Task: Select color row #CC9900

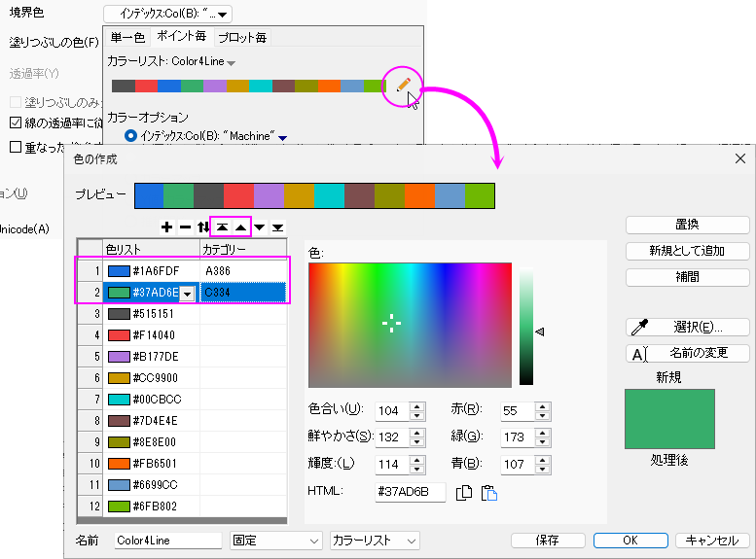Action: click(x=182, y=378)
